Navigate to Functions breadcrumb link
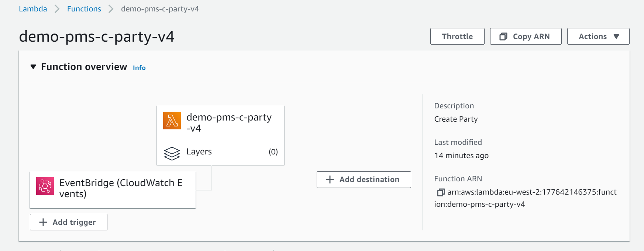The image size is (644, 251). click(84, 9)
